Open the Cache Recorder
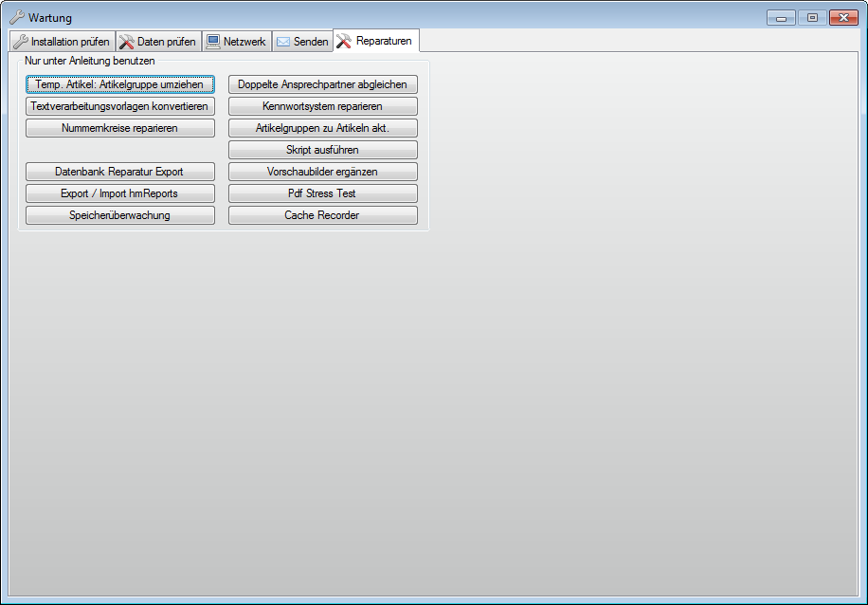Viewport: 868px width, 605px height. tap(322, 215)
